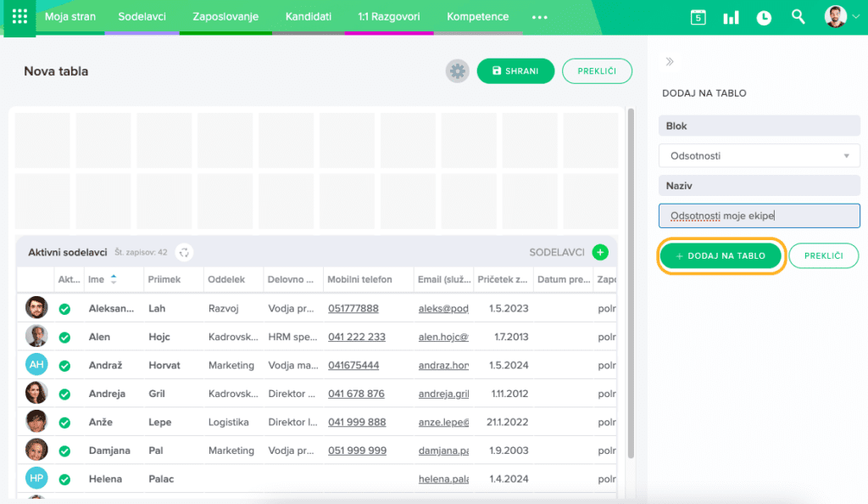Open the Blok dropdown showing Odsotnosti
Viewport: 868px width, 504px height.
759,156
